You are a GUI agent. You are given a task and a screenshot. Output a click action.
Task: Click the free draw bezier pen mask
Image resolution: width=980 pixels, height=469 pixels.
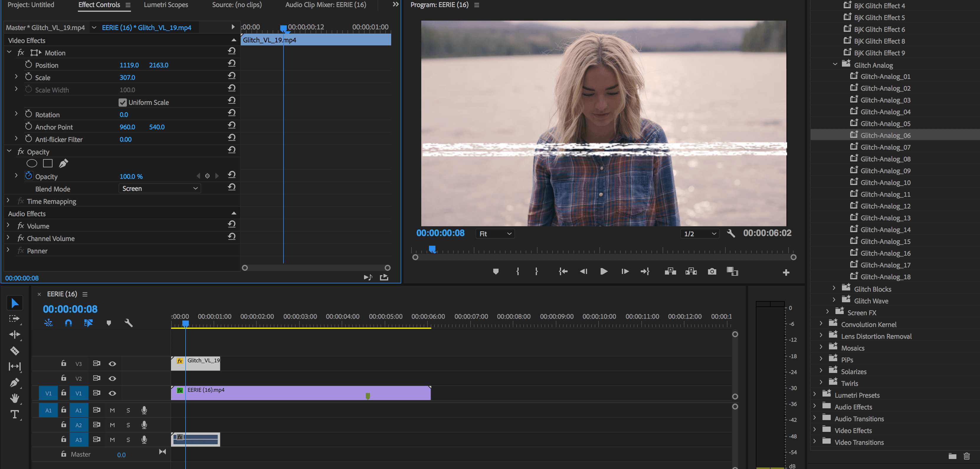coord(63,164)
